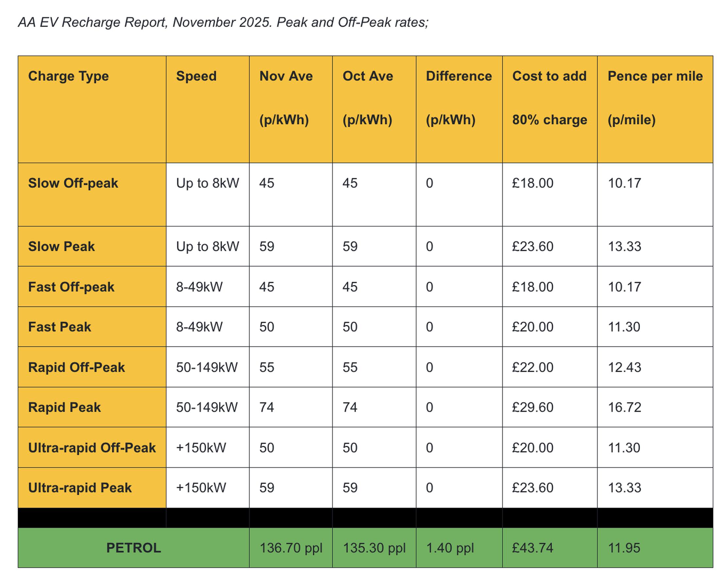
Task: Click the Rapid Peak row label
Action: (x=64, y=407)
